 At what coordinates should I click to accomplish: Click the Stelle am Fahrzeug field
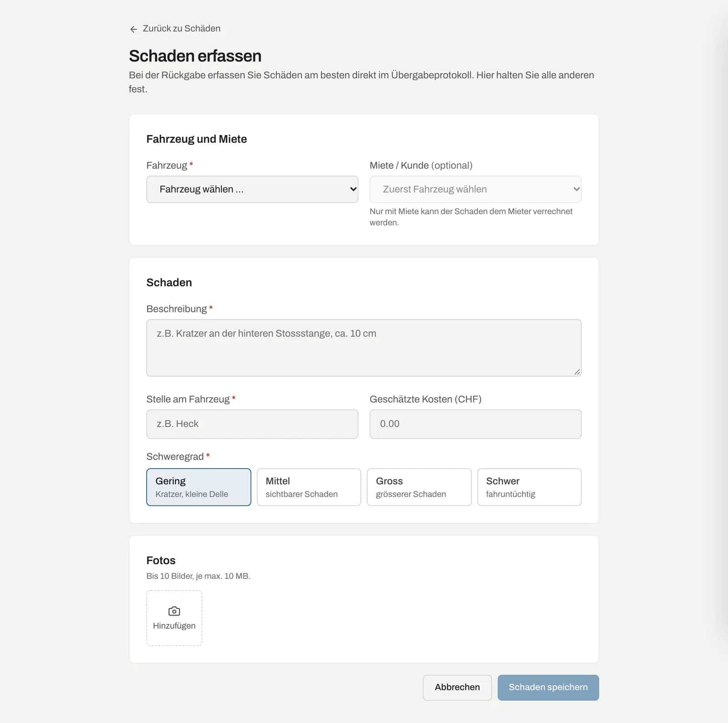[252, 424]
